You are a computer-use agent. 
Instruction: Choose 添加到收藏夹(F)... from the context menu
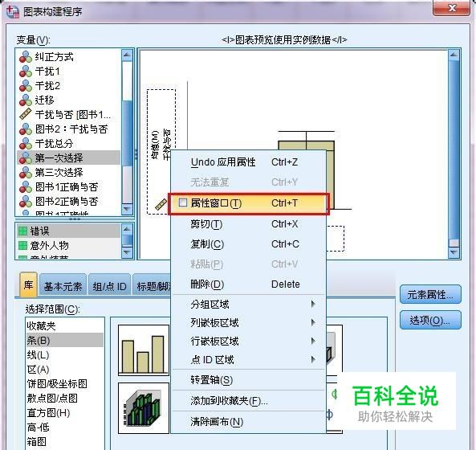(249, 401)
